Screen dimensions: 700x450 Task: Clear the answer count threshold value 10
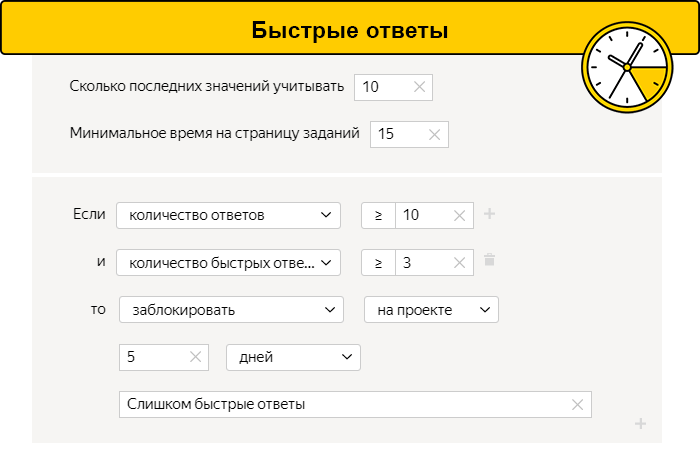click(x=459, y=215)
